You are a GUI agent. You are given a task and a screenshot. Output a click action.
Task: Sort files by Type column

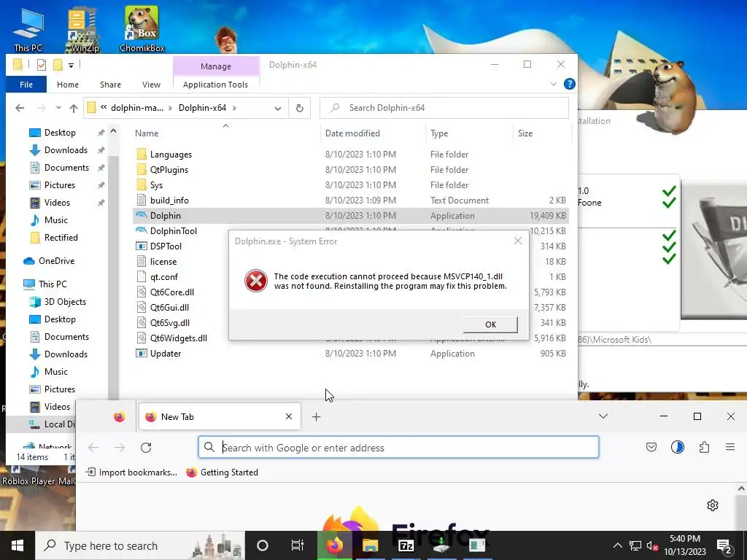point(438,133)
